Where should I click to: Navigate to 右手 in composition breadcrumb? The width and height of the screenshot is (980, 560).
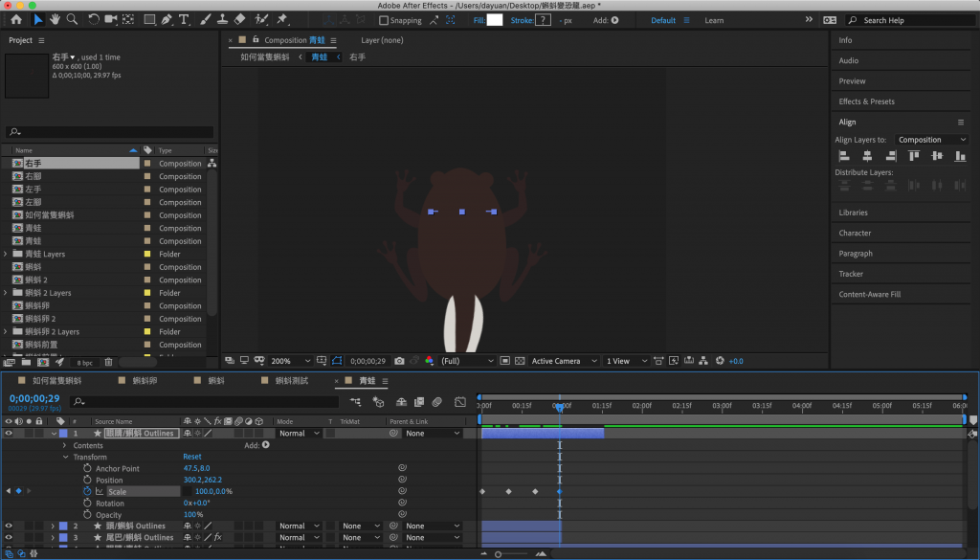(358, 56)
